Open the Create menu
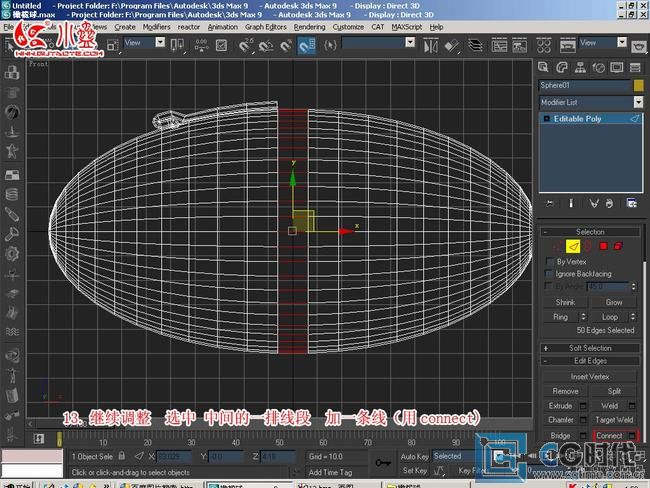Viewport: 650px width, 488px height. click(x=125, y=27)
